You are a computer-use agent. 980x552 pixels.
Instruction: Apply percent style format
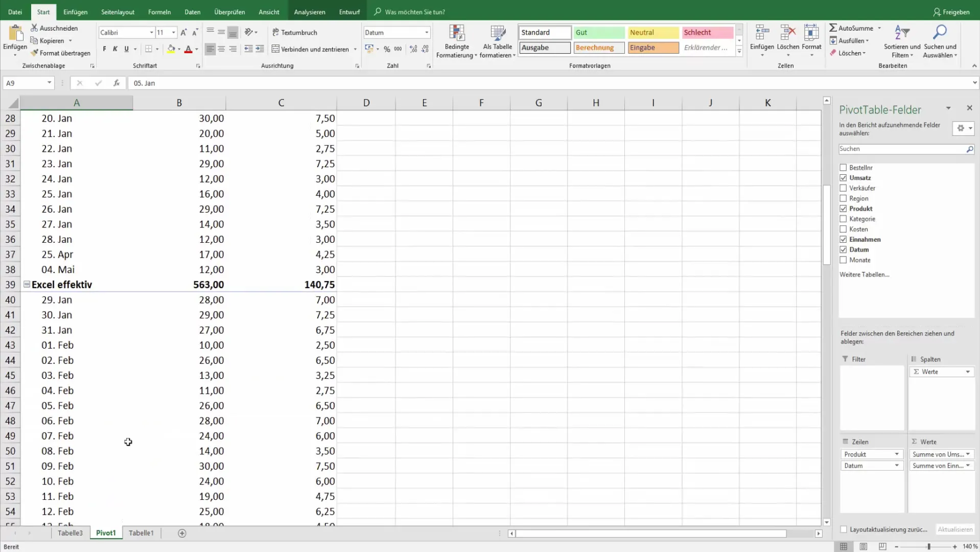tap(387, 49)
